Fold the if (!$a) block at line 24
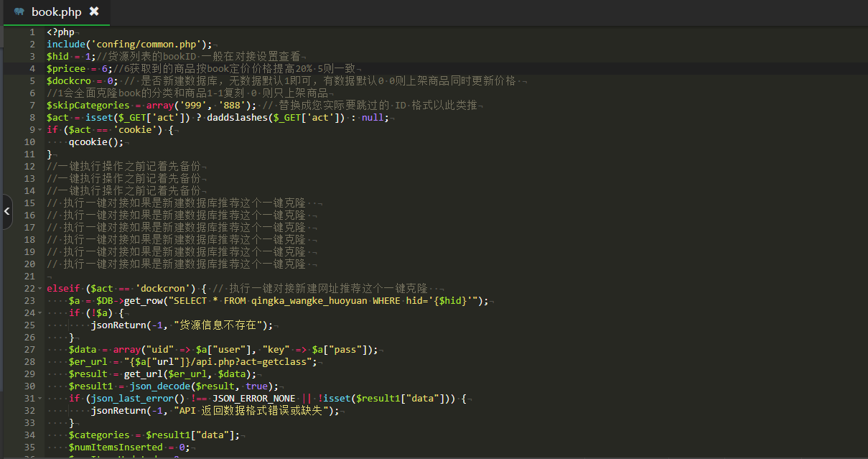Viewport: 868px width, 459px height. 39,312
